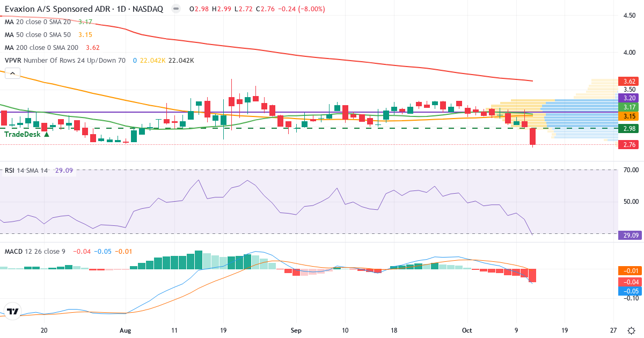Click the VPVR value 22.042K in orange
This screenshot has width=644, height=338.
point(152,61)
